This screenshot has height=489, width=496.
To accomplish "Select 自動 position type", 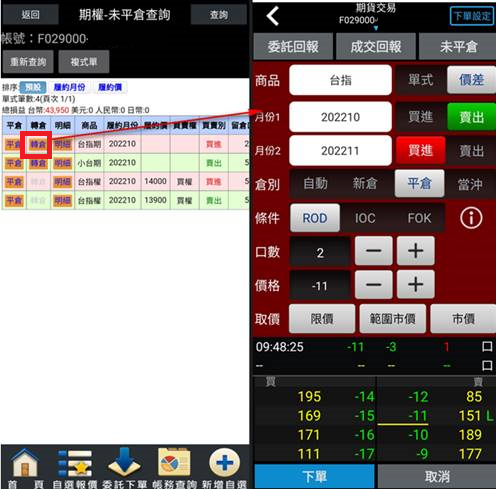I will [315, 184].
